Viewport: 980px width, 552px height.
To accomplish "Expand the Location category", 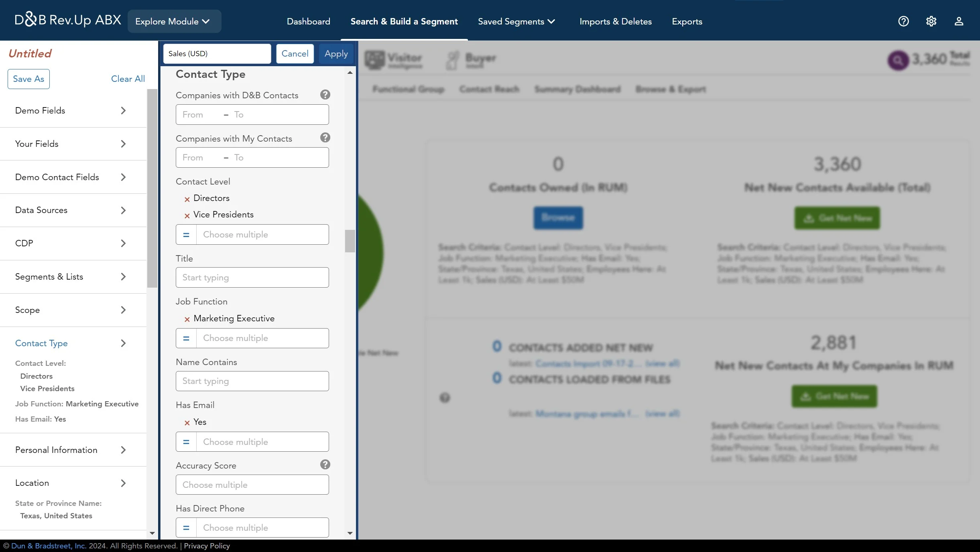I will click(73, 483).
